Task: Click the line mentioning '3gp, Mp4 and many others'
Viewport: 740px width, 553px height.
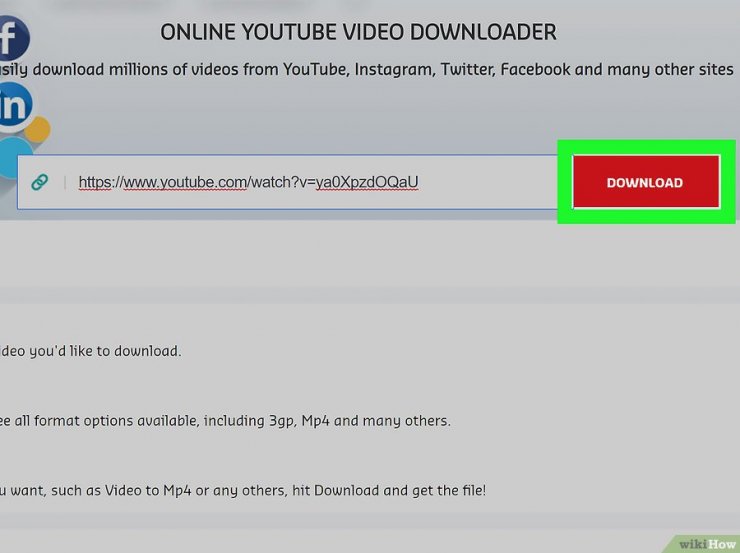Action: [x=225, y=420]
